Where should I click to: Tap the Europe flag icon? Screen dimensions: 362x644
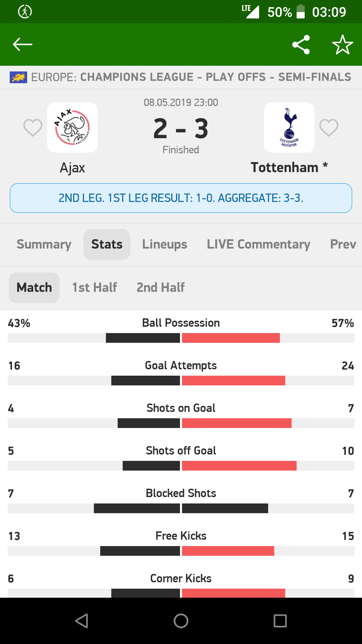click(18, 77)
